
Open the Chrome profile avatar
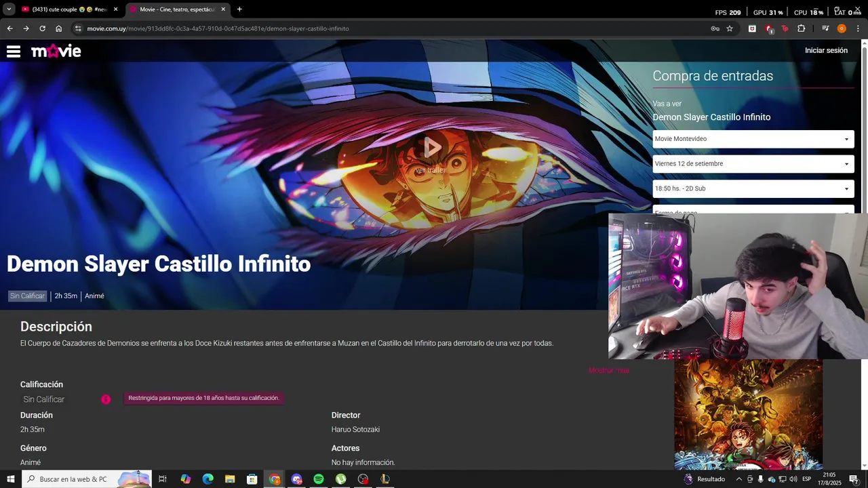click(x=842, y=28)
